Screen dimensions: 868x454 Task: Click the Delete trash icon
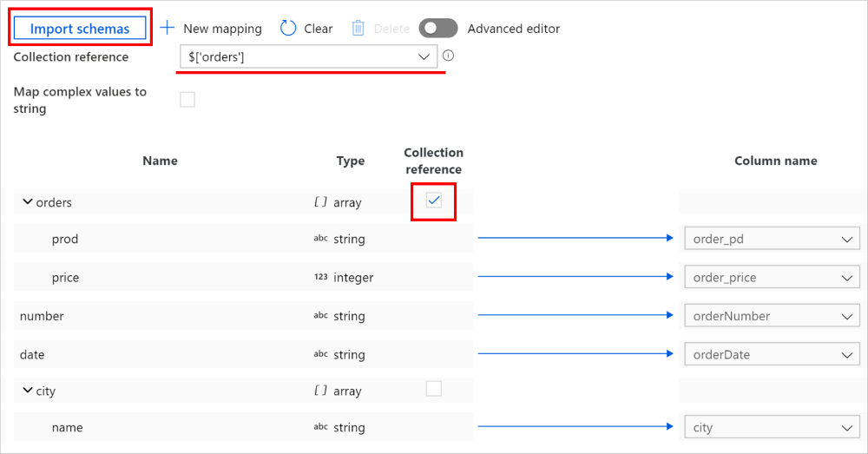point(358,28)
